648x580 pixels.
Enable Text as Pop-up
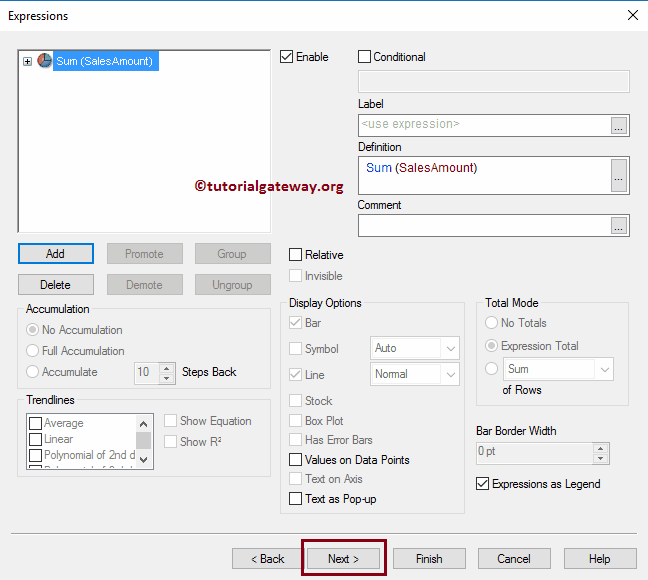[x=295, y=499]
